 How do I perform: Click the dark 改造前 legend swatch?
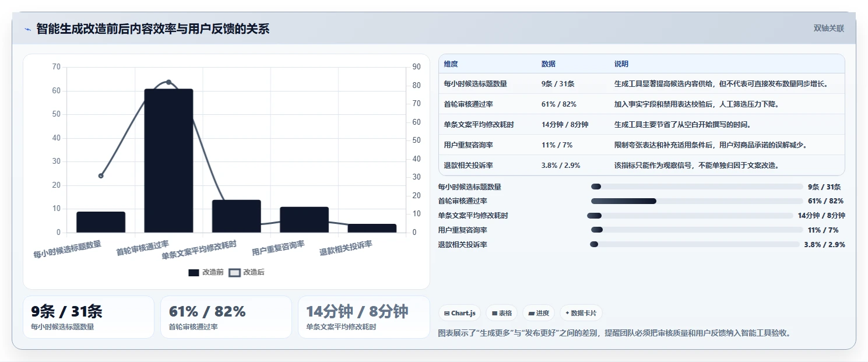point(194,273)
